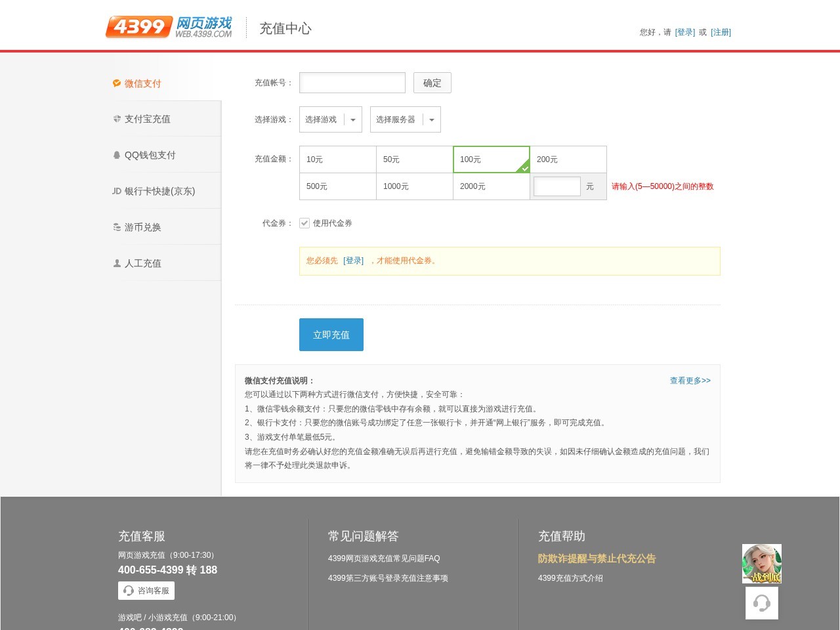Click the JD bank card quick-pay icon
The height and width of the screenshot is (630, 840).
pyautogui.click(x=116, y=191)
